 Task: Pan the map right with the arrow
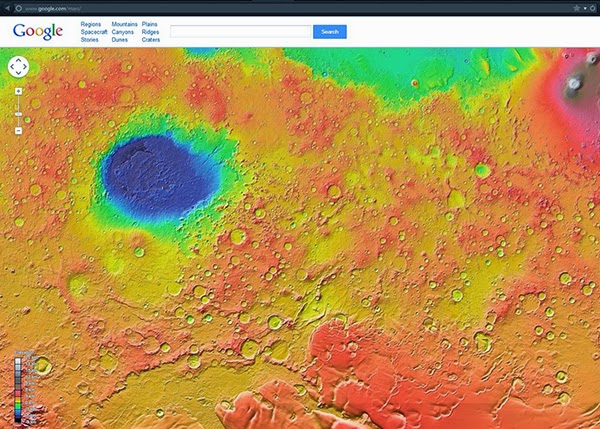pyautogui.click(x=25, y=67)
